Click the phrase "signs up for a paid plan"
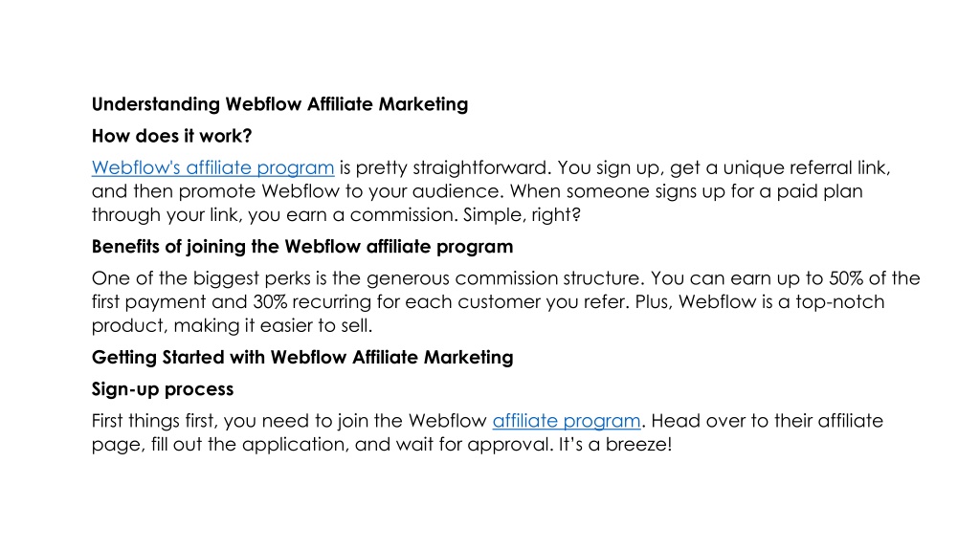Image resolution: width=980 pixels, height=551 pixels. 759,191
